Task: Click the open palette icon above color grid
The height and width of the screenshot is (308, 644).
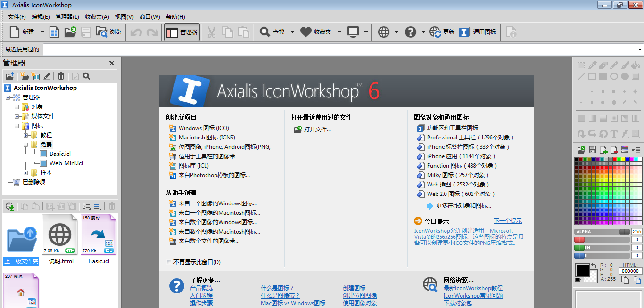Action: pyautogui.click(x=582, y=150)
